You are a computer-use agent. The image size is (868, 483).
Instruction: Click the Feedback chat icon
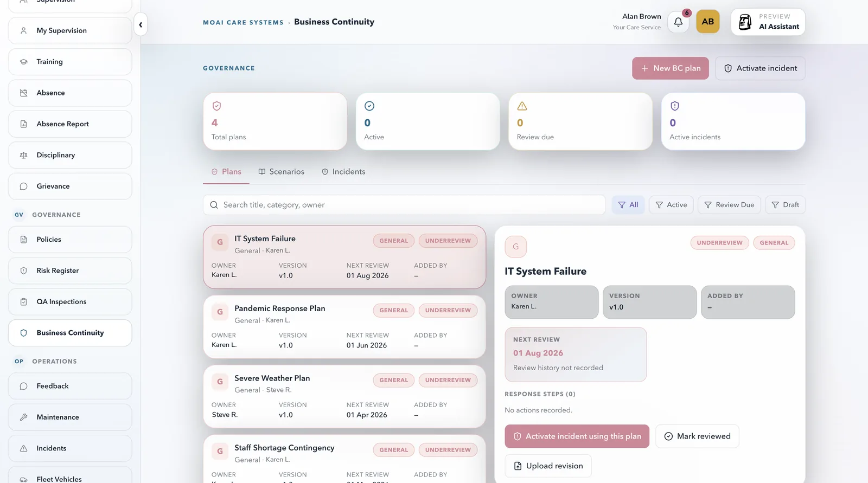[x=23, y=386]
